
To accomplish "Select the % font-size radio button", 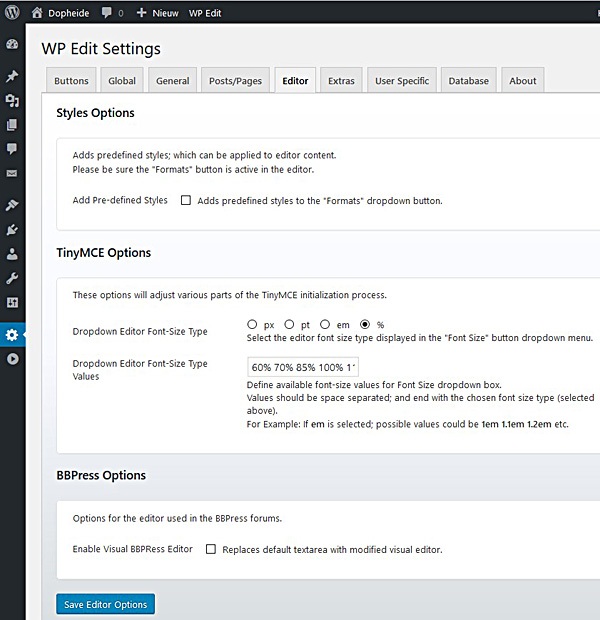I will coord(365,324).
